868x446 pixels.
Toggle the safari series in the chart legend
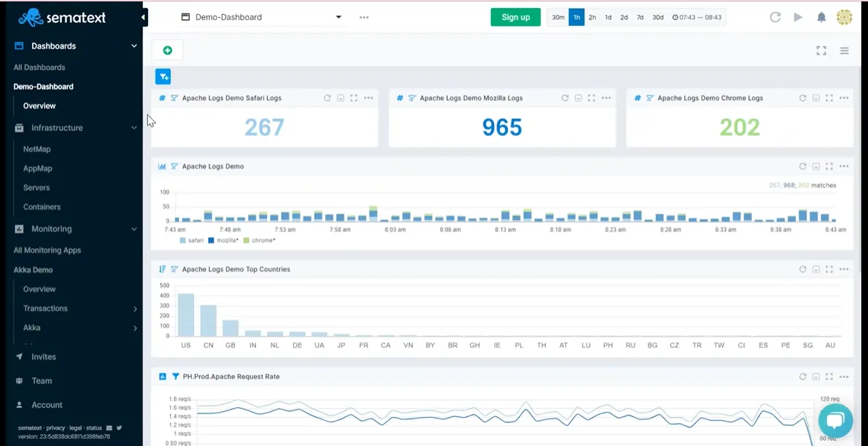click(192, 240)
